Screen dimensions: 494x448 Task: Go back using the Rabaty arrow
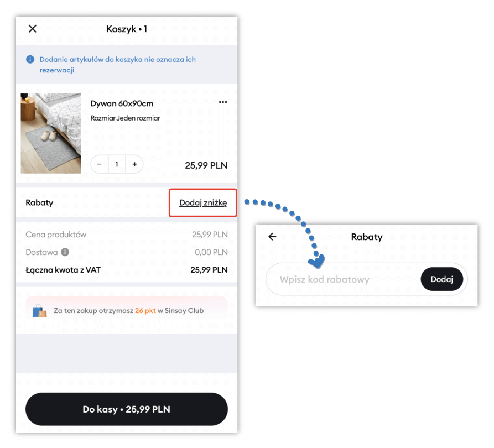[x=272, y=237]
